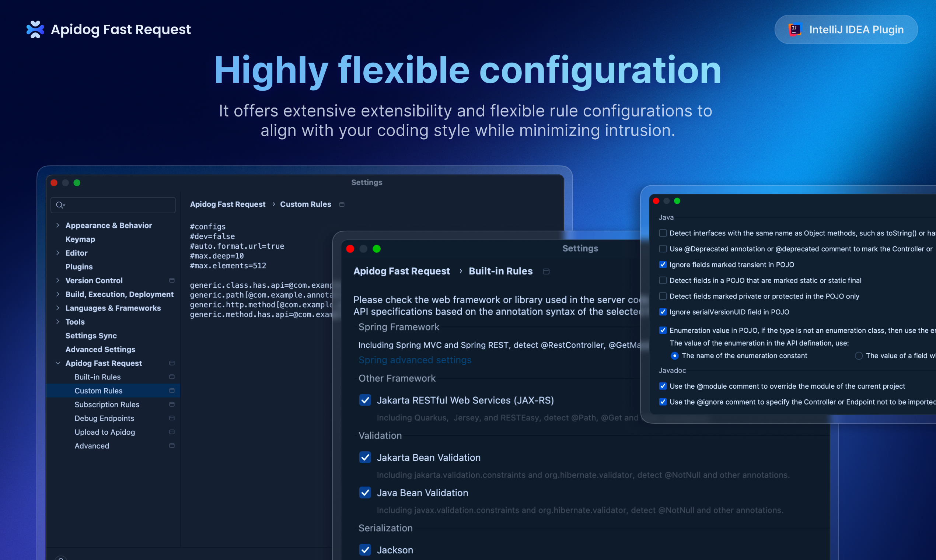Click project-level icon beside Apidog Fast Request row

[172, 363]
